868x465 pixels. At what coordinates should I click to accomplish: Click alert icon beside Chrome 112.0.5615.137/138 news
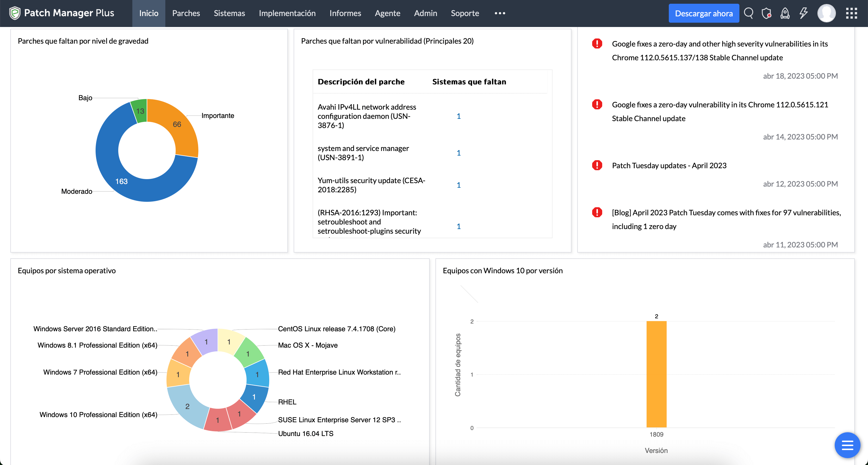point(597,43)
